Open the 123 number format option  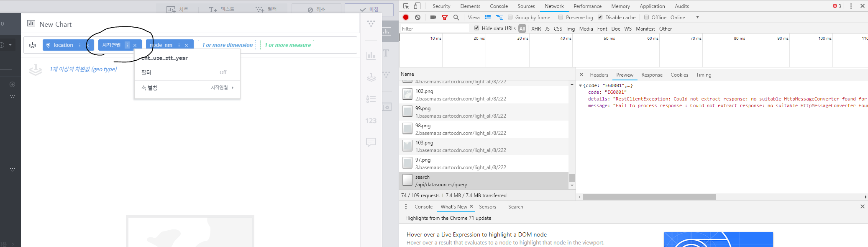click(371, 121)
